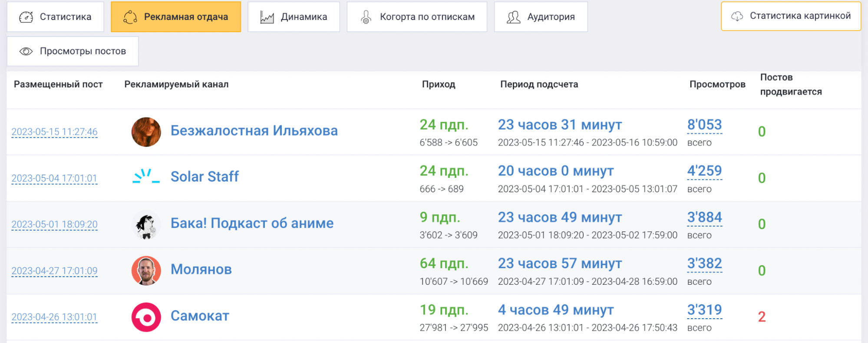
Task: Click Просмотров column header
Action: tap(717, 84)
